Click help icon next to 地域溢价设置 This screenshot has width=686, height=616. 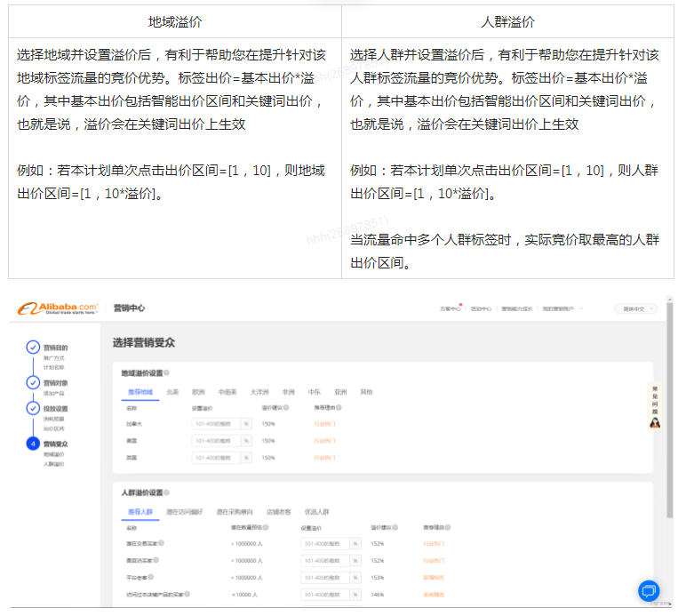[167, 373]
